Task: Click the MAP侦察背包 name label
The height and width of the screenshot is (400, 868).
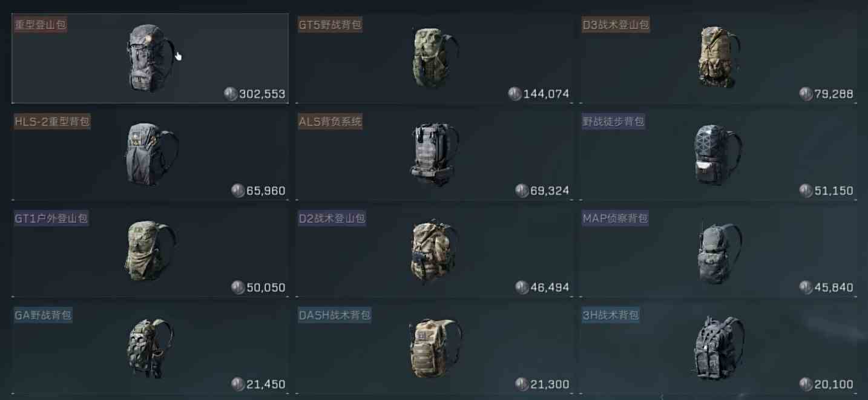Action: click(615, 218)
